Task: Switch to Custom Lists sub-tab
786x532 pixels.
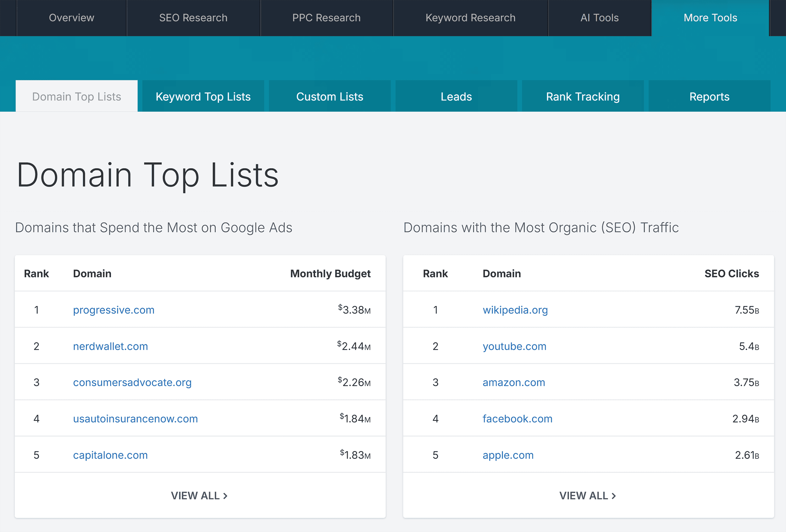Action: [x=330, y=97]
